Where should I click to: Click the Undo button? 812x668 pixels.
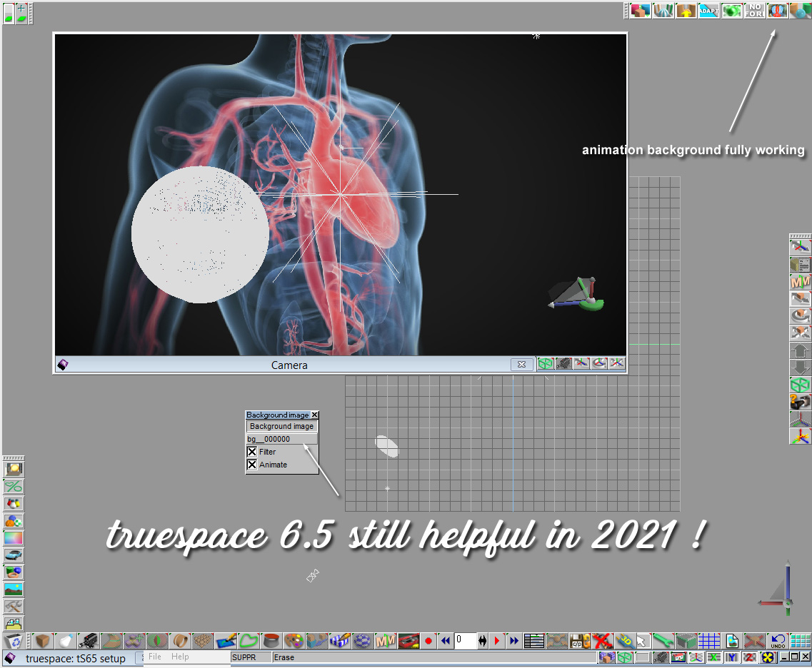[777, 641]
